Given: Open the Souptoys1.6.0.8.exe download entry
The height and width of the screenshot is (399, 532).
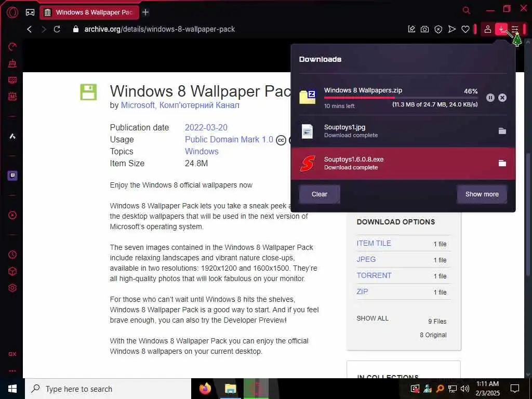Looking at the screenshot, I should click(403, 163).
